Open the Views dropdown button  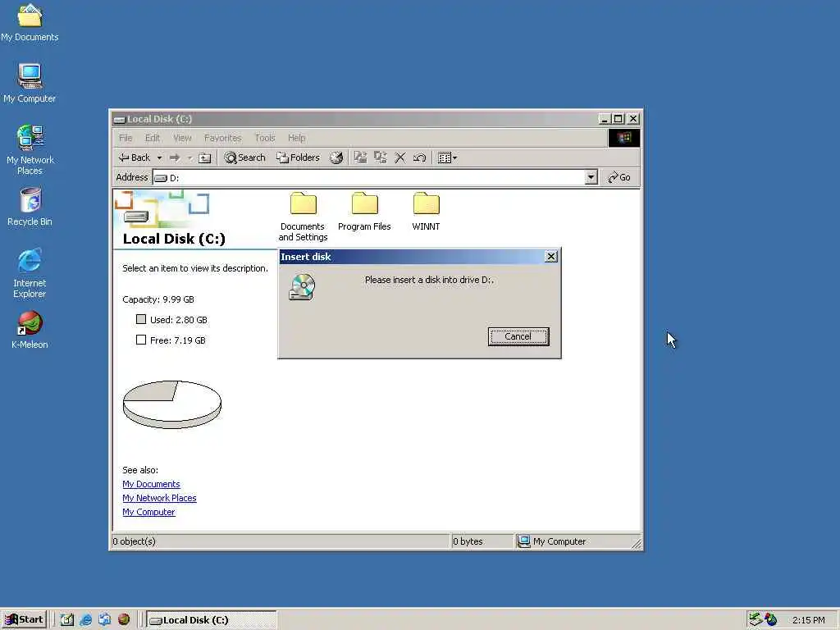[447, 157]
